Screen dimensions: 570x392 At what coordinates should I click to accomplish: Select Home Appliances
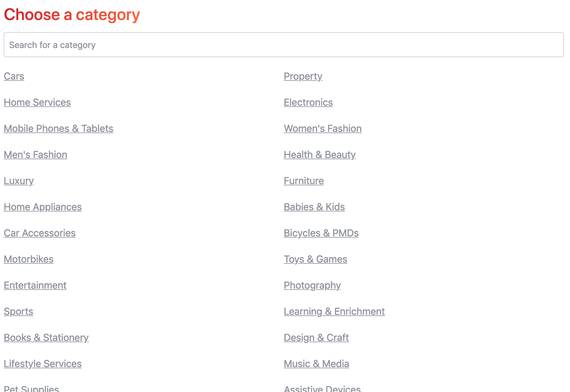click(43, 207)
